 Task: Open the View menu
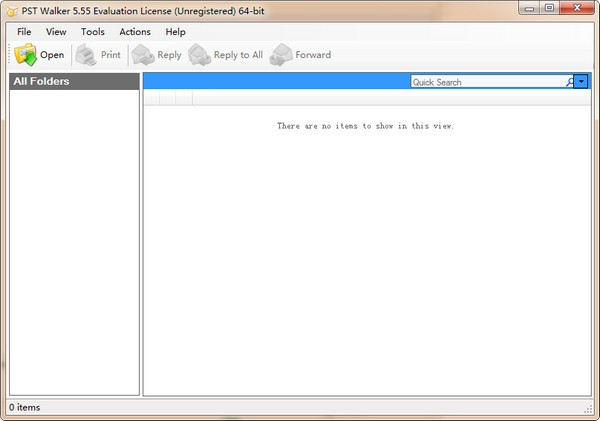[x=56, y=32]
